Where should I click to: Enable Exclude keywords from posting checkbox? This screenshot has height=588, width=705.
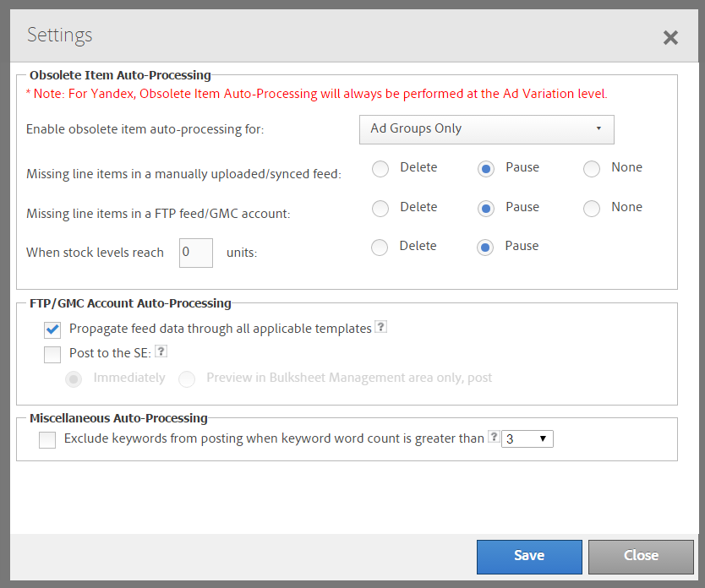tap(47, 439)
